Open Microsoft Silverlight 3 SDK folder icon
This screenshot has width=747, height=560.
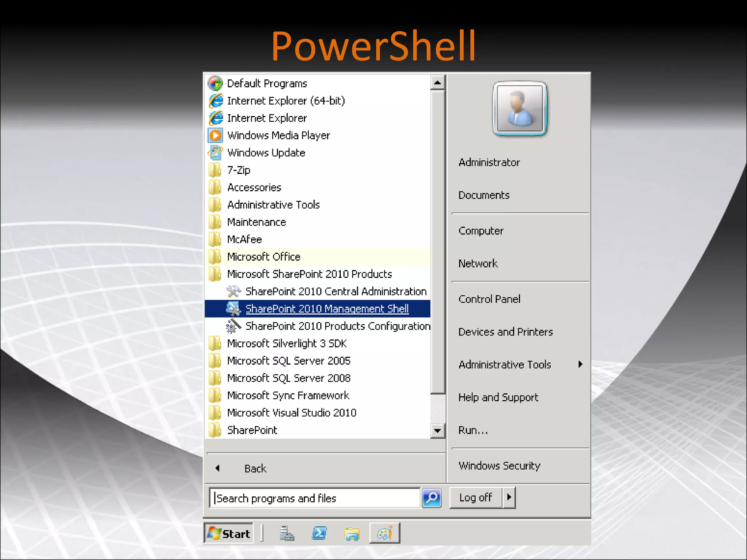pyautogui.click(x=215, y=343)
